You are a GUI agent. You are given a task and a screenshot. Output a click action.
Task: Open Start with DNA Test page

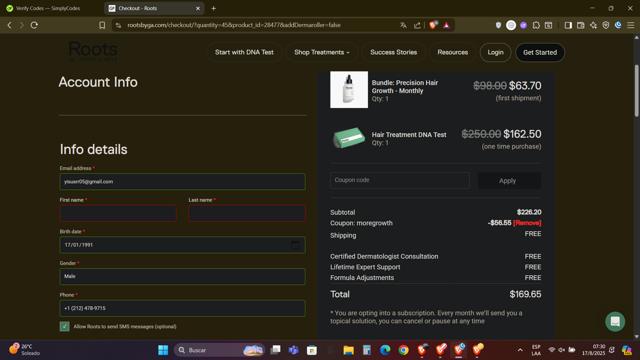pyautogui.click(x=244, y=52)
